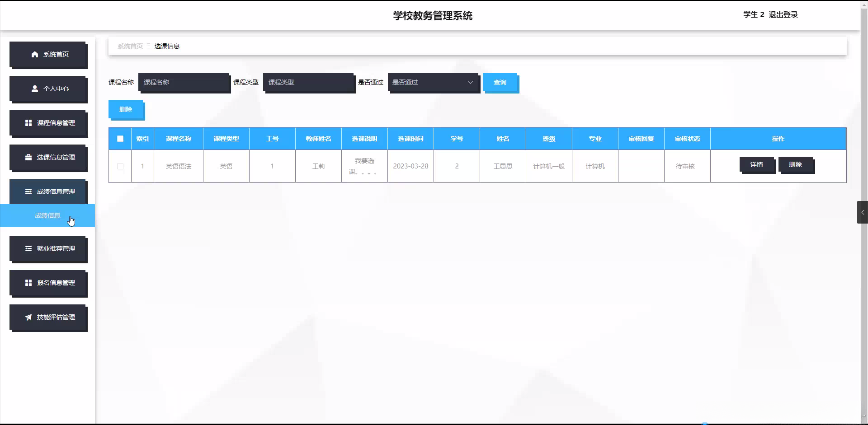Expand the collapsed side panel arrow at right edge
Screen dimensions: 868x425
coord(863,212)
